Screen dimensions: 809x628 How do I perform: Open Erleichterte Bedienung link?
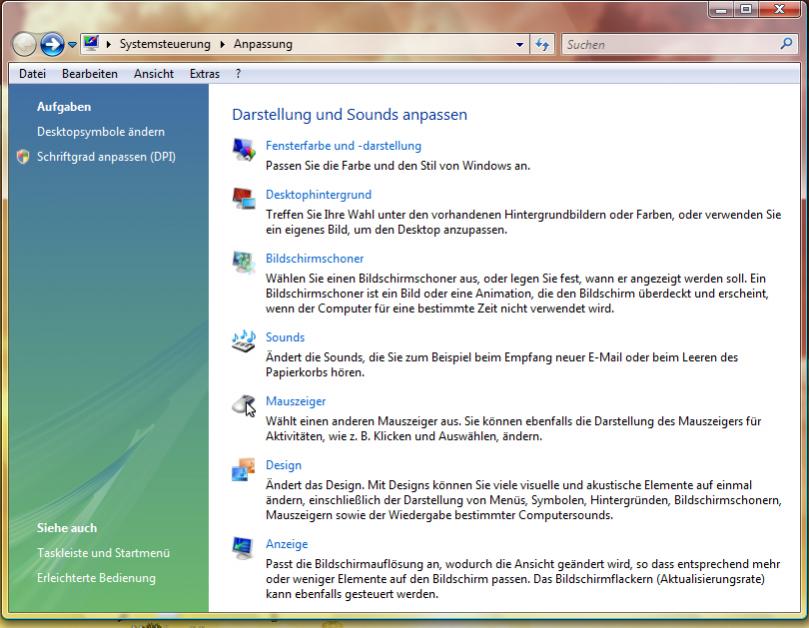point(96,578)
